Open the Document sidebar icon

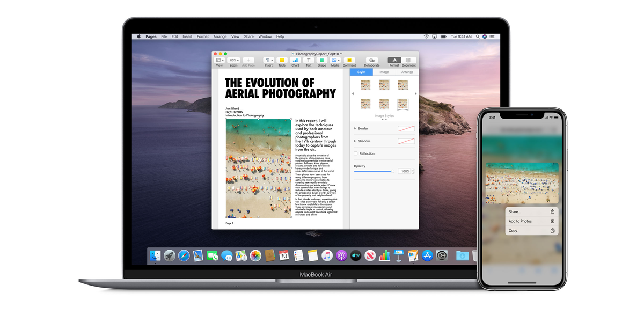(x=408, y=60)
